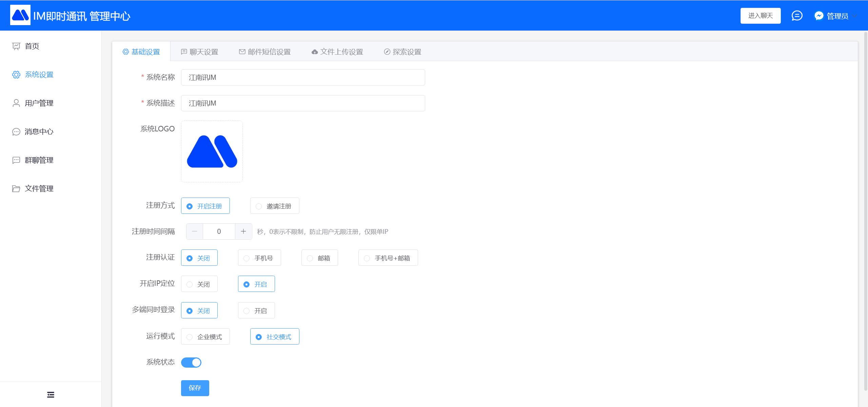868x407 pixels.
Task: Choose 企业模式 run mode
Action: tap(205, 337)
